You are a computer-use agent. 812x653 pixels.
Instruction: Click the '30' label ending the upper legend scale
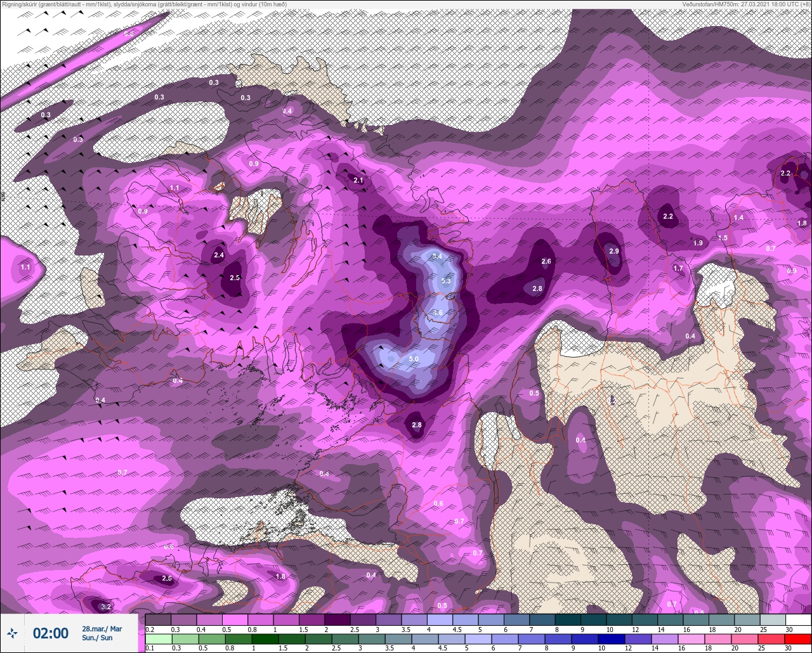click(788, 630)
